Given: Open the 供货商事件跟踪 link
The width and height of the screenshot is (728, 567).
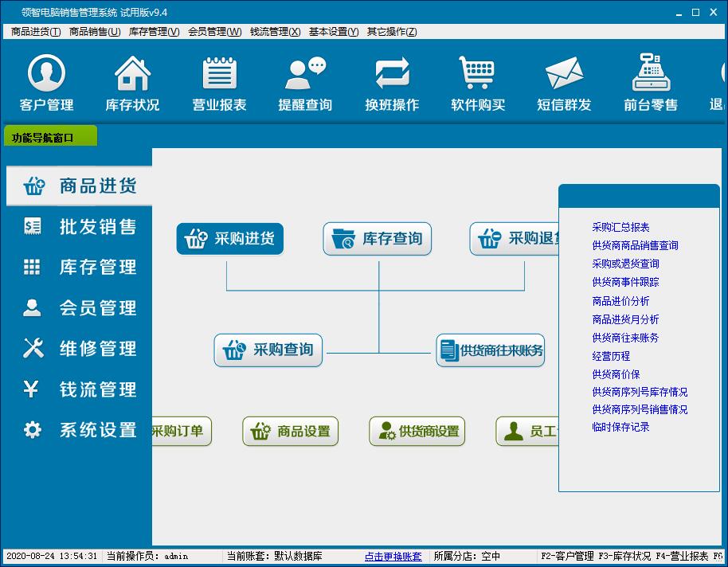Looking at the screenshot, I should (625, 282).
